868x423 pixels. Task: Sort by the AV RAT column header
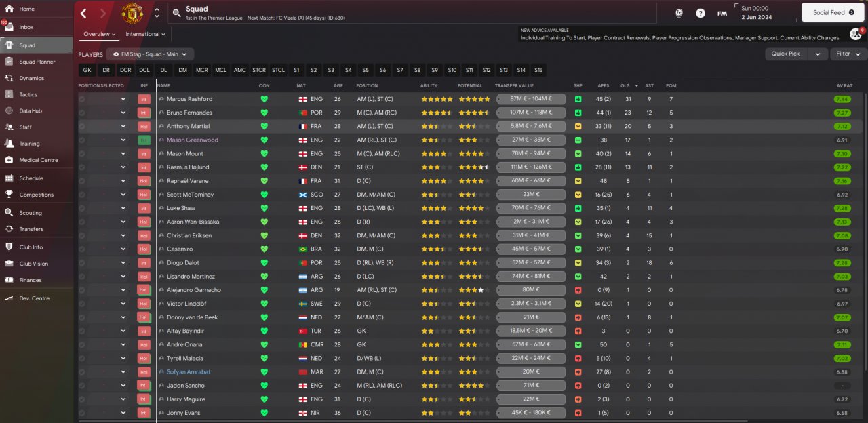(x=844, y=85)
